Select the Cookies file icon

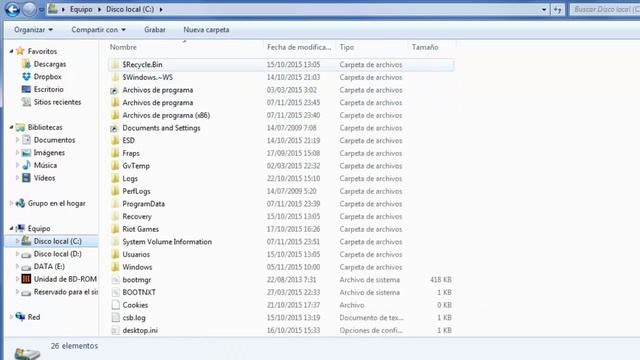(x=115, y=305)
